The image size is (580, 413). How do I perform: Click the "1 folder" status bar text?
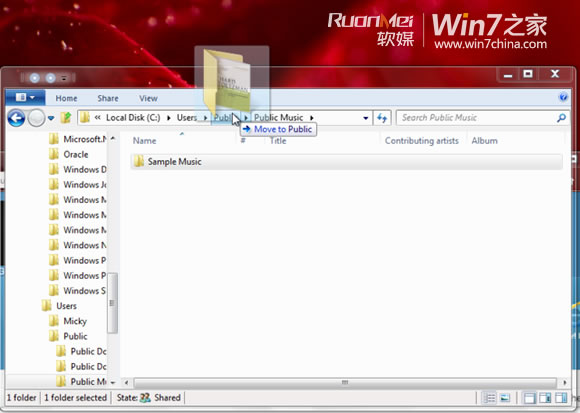21,397
